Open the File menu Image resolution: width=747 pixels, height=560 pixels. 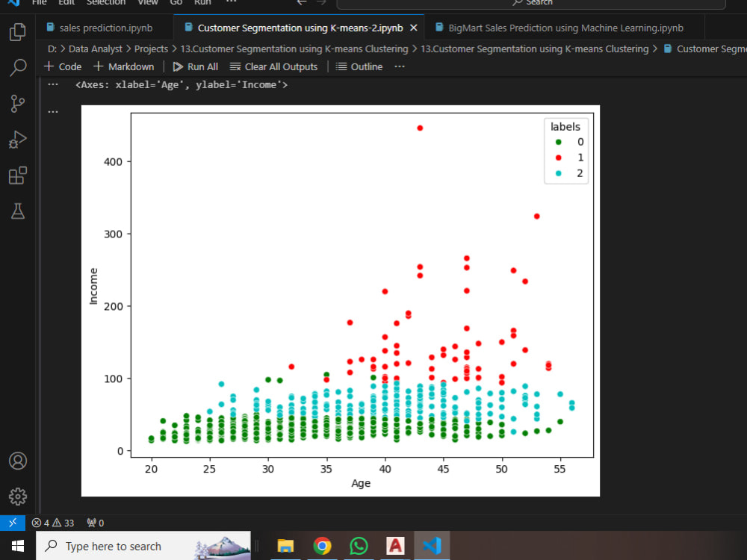39,2
